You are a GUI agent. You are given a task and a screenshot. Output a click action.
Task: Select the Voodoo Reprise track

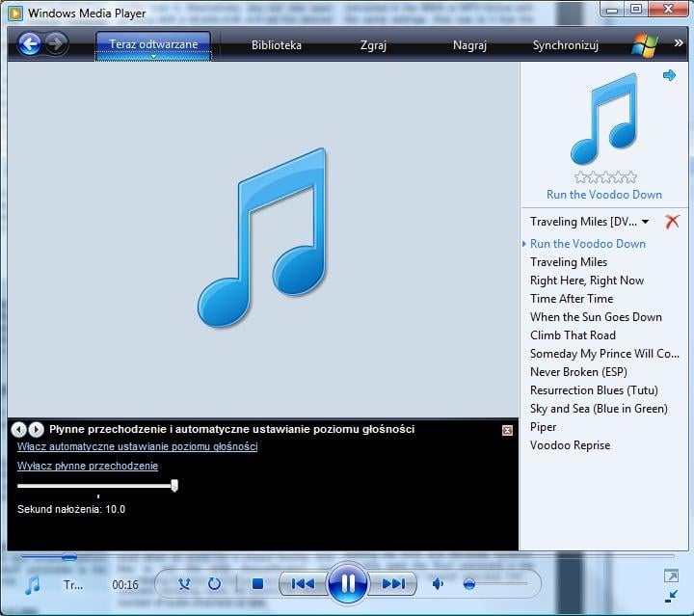(x=570, y=445)
